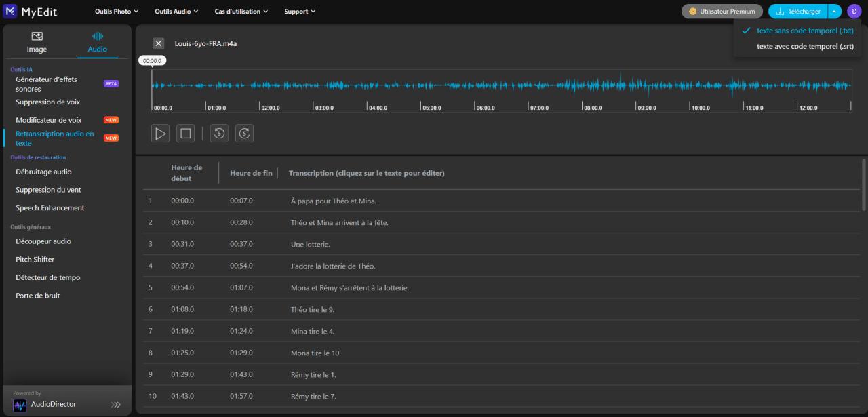Viewport: 868px width, 417px height.
Task: Open the user profile avatar
Action: [x=854, y=12]
